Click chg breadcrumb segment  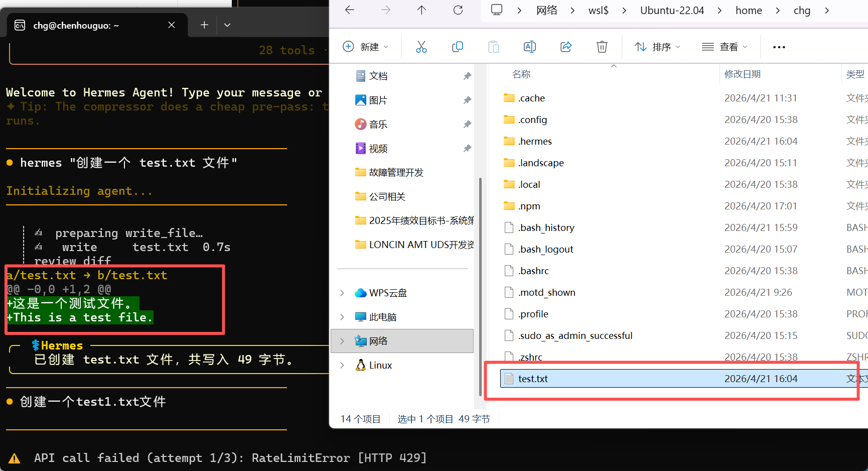(x=802, y=11)
